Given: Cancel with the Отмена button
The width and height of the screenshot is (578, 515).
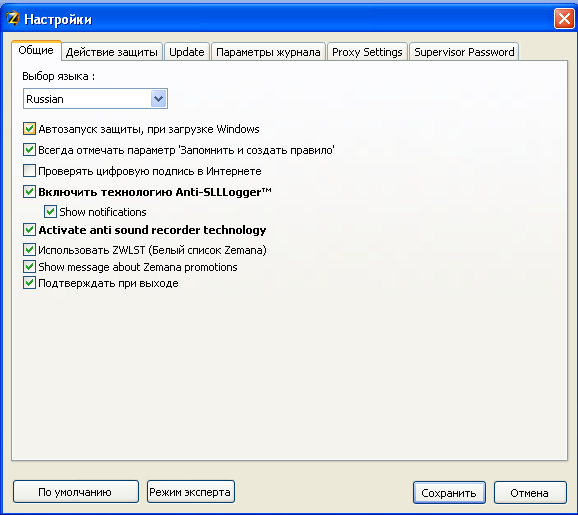Looking at the screenshot, I should click(530, 493).
